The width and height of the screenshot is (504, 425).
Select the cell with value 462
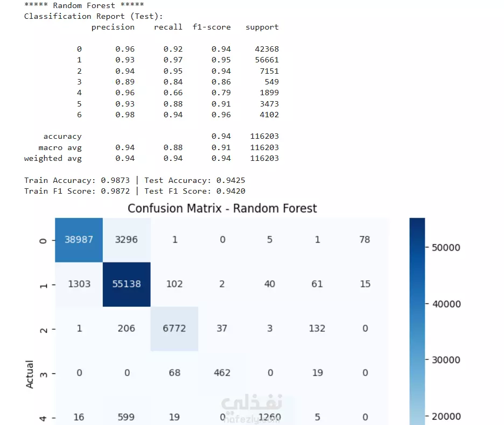tap(222, 373)
